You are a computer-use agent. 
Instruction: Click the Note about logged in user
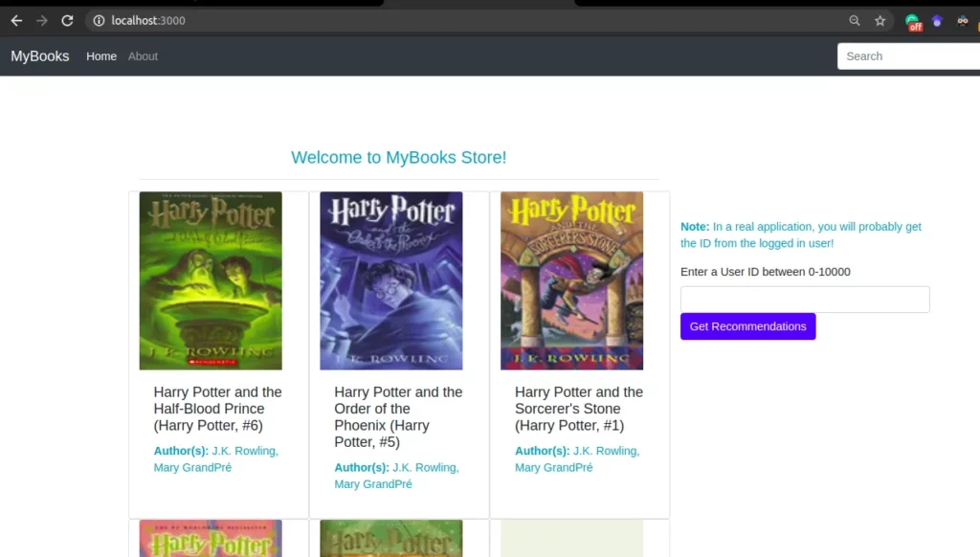click(801, 235)
